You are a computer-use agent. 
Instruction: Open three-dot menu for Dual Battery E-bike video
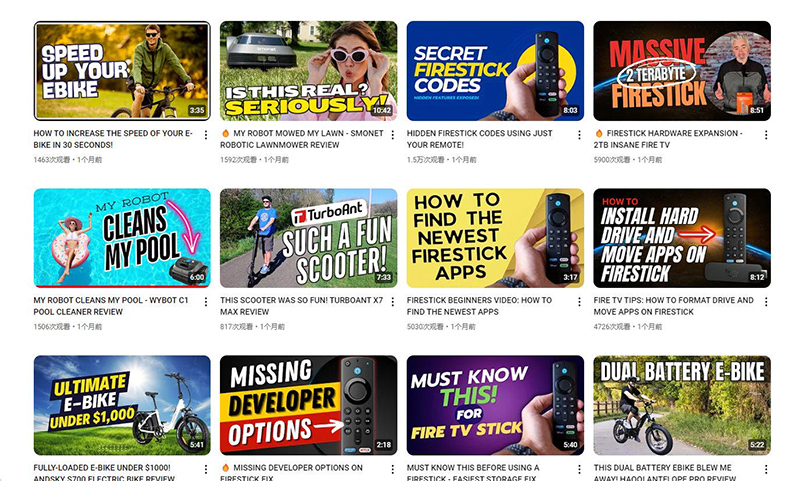(766, 468)
